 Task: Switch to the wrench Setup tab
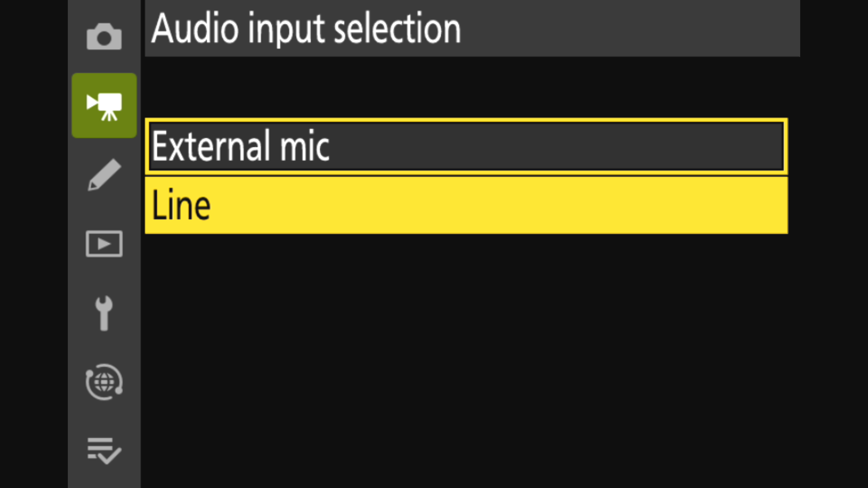pos(104,313)
